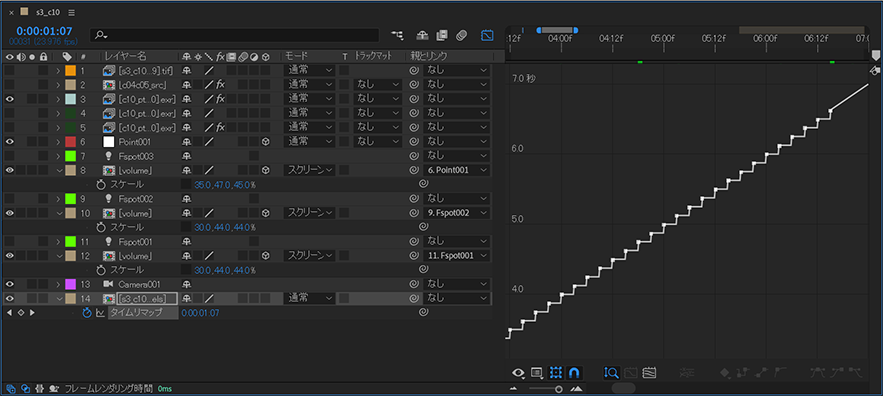Image resolution: width=883 pixels, height=396 pixels.
Task: Open parent dropdown showing 6. Point001
Action: [x=457, y=170]
